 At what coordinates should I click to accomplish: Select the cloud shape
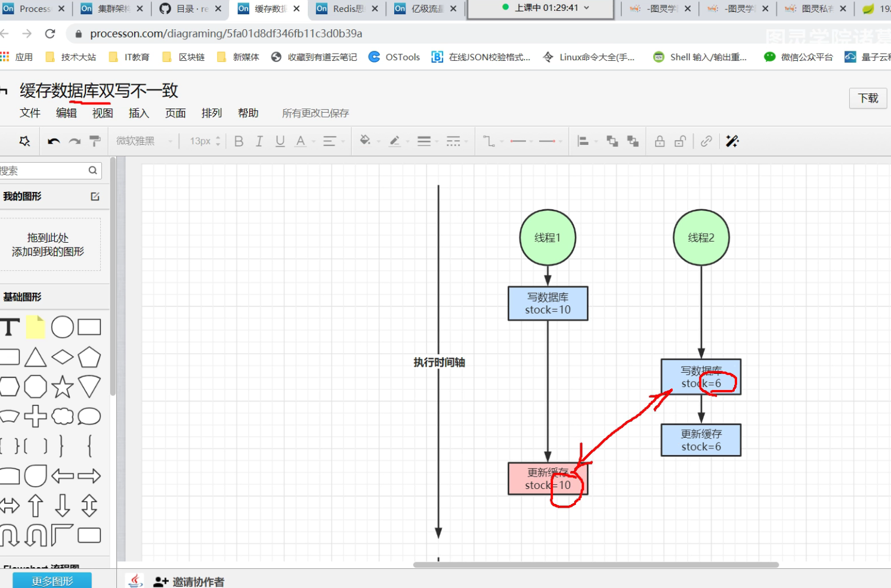(63, 416)
